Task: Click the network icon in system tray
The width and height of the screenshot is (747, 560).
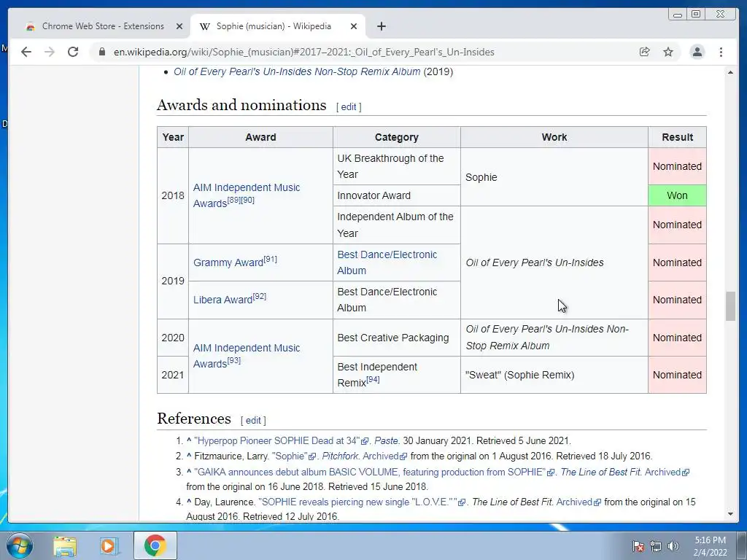Action: pos(656,546)
